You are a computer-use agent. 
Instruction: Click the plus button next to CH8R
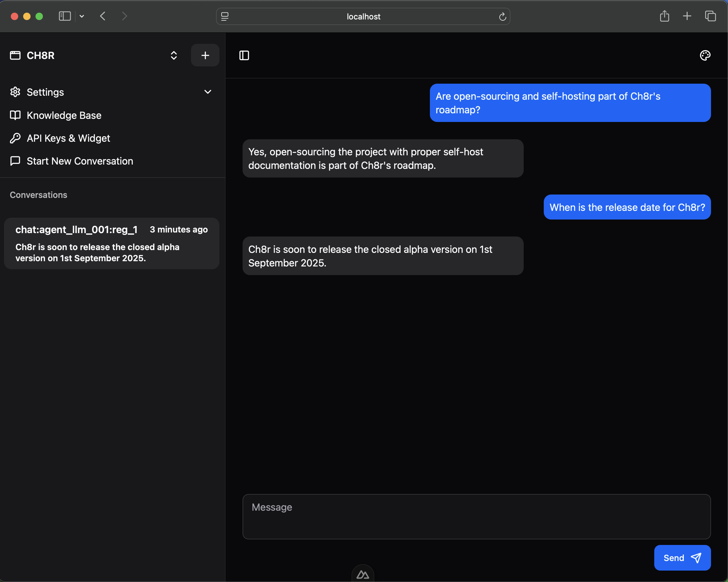(x=205, y=55)
